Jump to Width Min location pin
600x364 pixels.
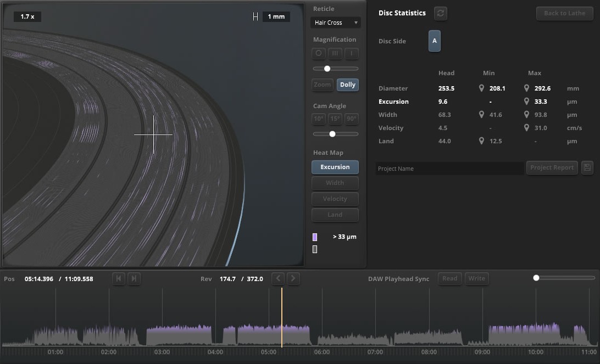pos(481,115)
